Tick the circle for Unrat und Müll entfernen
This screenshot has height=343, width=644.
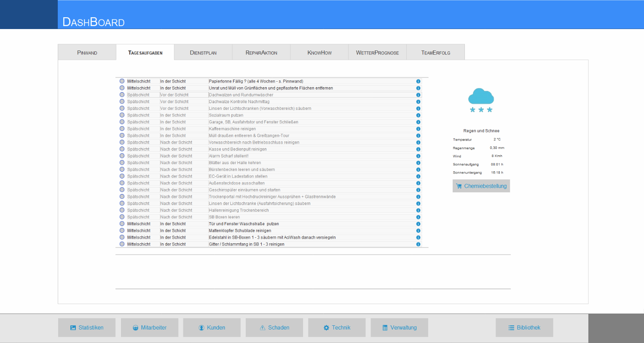(122, 88)
